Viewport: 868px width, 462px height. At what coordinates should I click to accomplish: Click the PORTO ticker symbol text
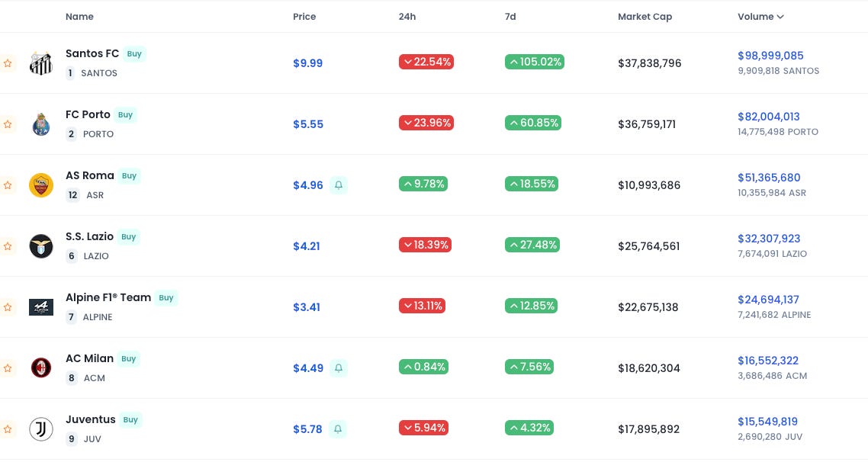point(98,134)
